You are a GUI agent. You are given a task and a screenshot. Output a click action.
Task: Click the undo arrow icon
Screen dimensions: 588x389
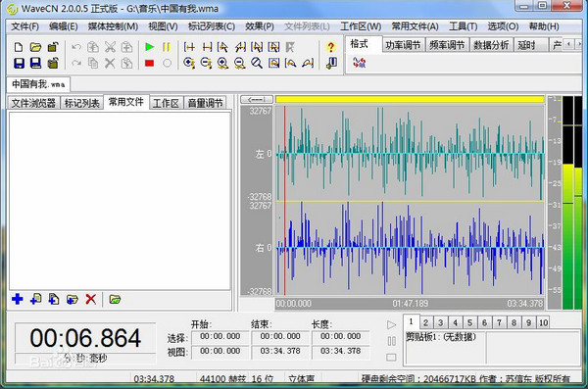point(76,47)
